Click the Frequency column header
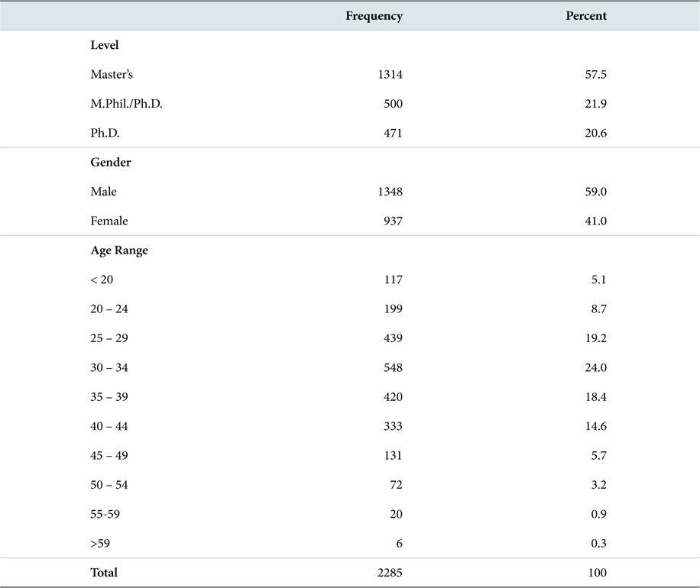 374,16
